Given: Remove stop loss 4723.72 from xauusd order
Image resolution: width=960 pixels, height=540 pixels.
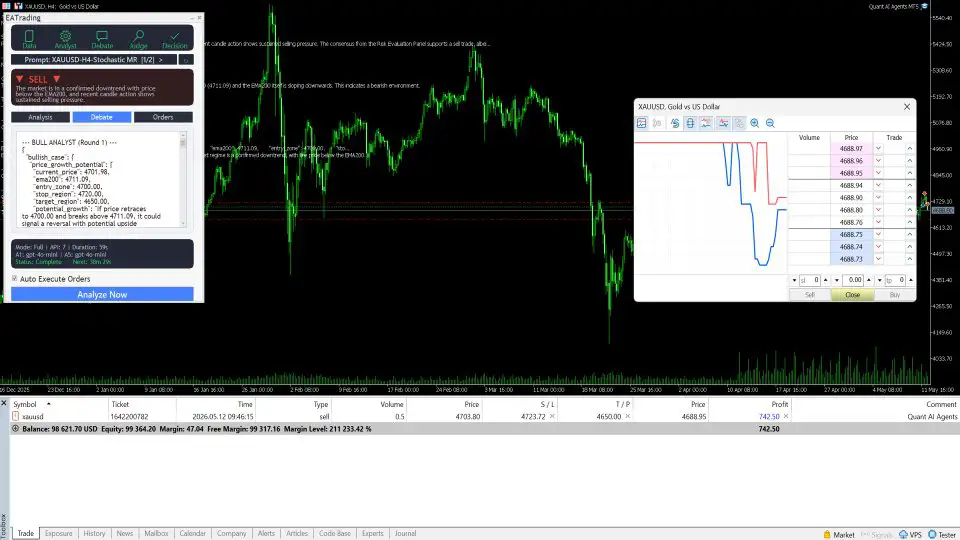Looking at the screenshot, I should point(552,416).
